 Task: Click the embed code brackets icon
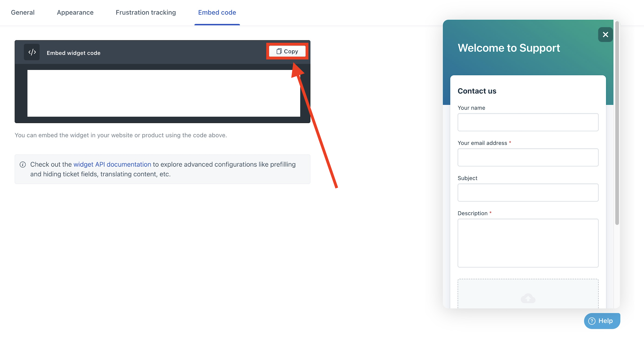pos(32,52)
